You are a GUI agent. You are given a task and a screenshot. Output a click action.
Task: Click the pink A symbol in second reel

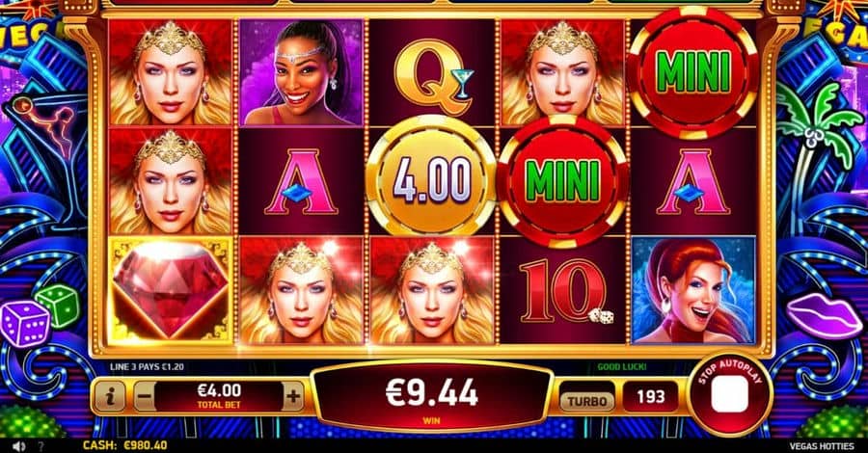[301, 181]
